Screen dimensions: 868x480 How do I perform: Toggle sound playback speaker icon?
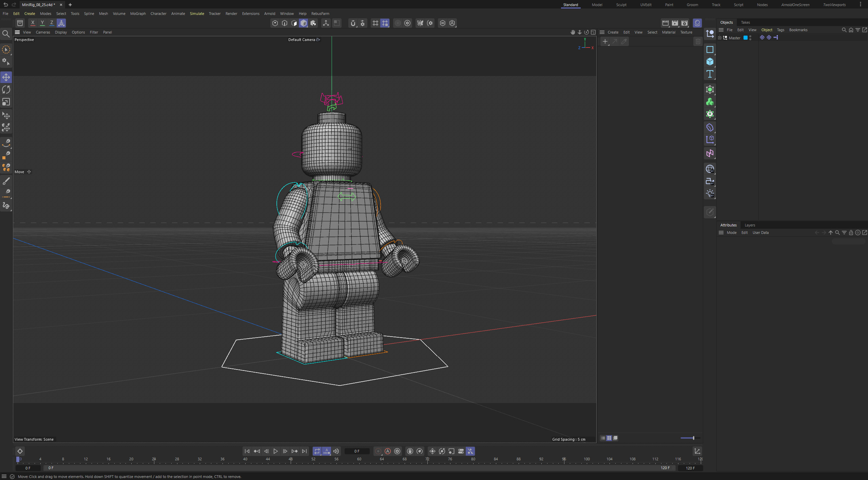tap(336, 451)
